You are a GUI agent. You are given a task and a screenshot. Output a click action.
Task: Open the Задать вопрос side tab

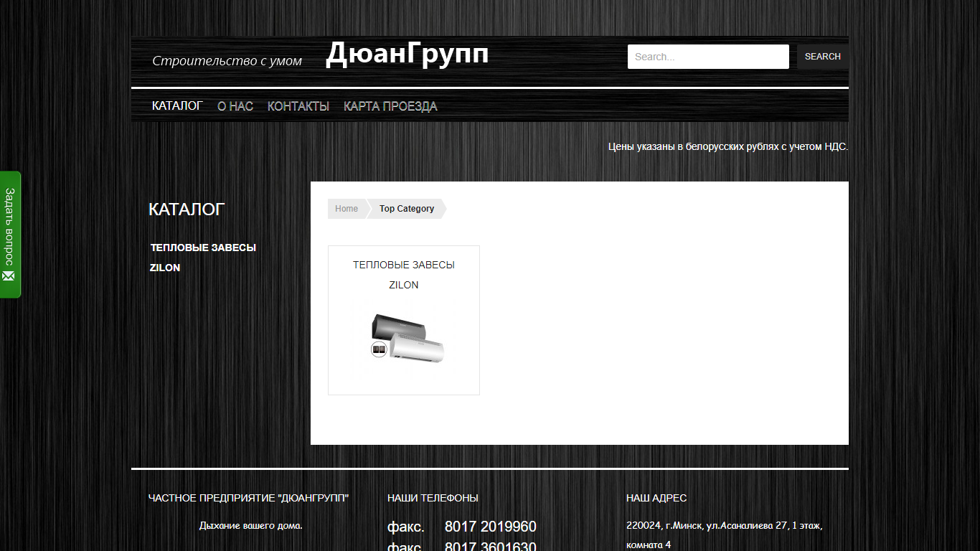click(10, 234)
